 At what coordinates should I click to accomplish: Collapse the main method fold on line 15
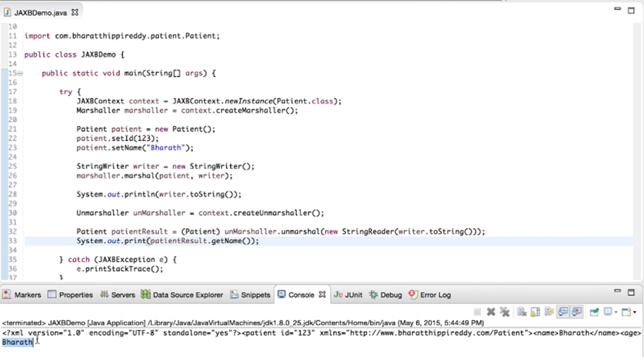(20, 73)
